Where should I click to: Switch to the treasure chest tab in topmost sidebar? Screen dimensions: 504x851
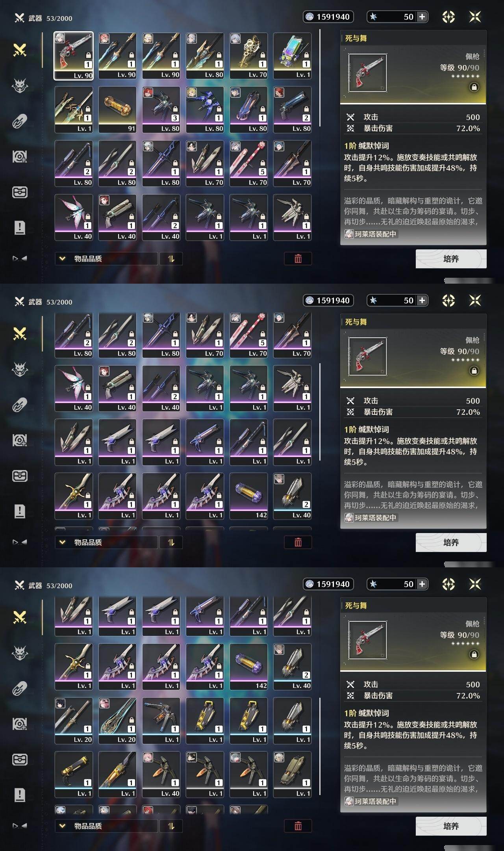pos(20,192)
